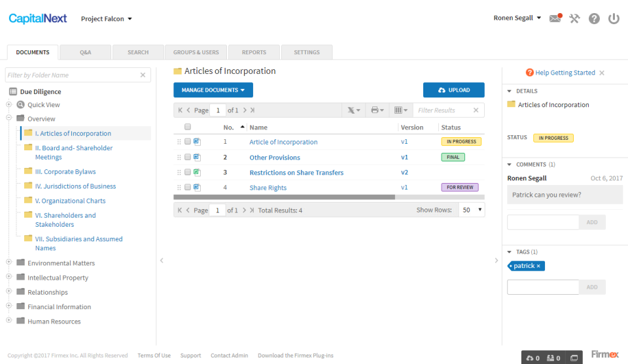Click the Upload button
The width and height of the screenshot is (628, 364).
click(x=453, y=90)
